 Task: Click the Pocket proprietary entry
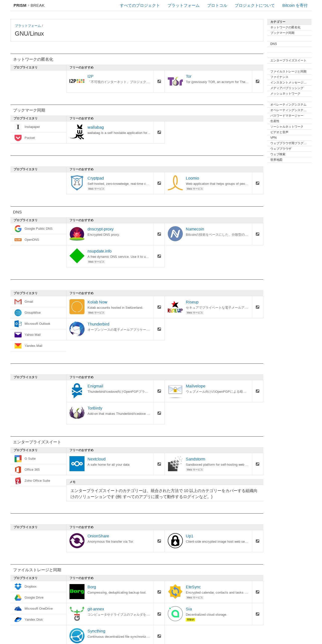point(38,138)
